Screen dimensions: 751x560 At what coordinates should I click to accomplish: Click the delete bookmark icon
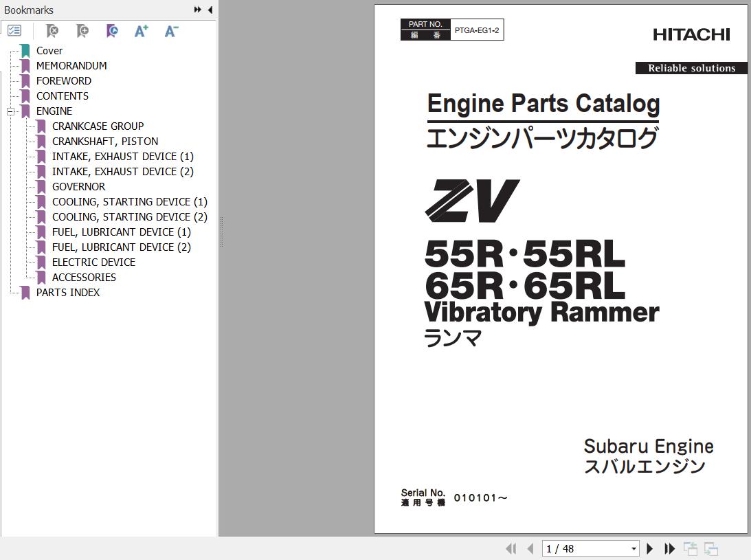52,31
